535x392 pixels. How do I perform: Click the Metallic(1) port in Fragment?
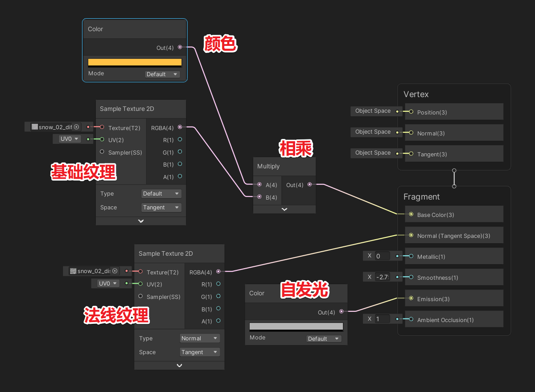point(411,256)
